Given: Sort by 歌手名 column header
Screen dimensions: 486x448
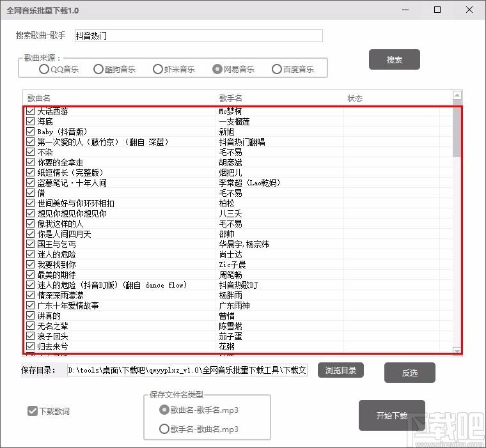Looking at the screenshot, I should click(231, 98).
